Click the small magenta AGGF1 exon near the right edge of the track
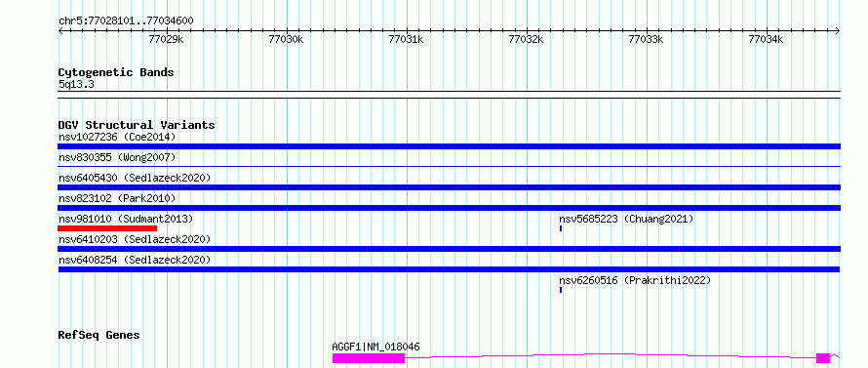Viewport: 868px width, 368px height. point(823,358)
